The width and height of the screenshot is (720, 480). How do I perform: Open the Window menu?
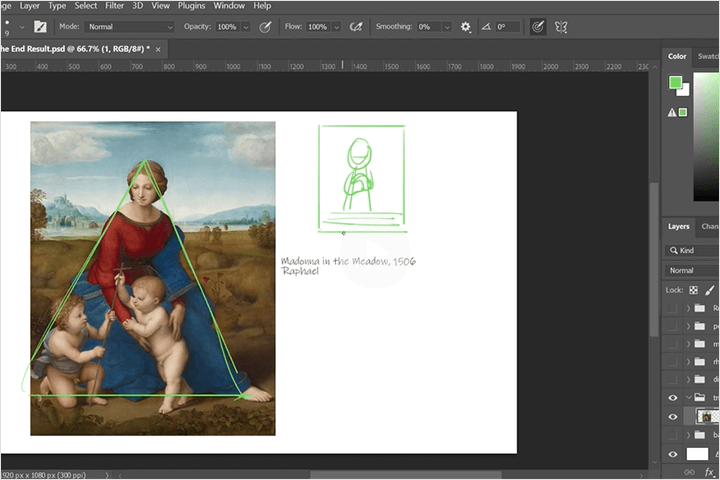(229, 6)
